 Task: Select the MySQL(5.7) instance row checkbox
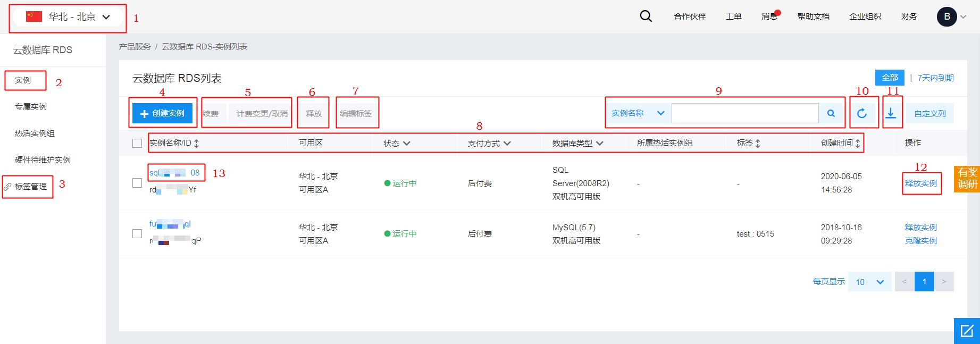137,234
